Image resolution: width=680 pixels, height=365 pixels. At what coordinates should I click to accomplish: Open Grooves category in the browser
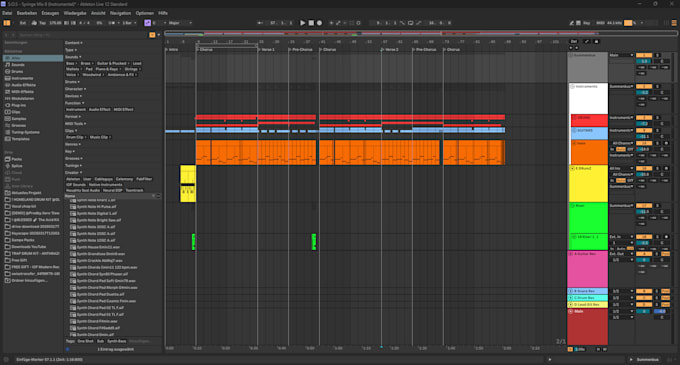[x=19, y=125]
